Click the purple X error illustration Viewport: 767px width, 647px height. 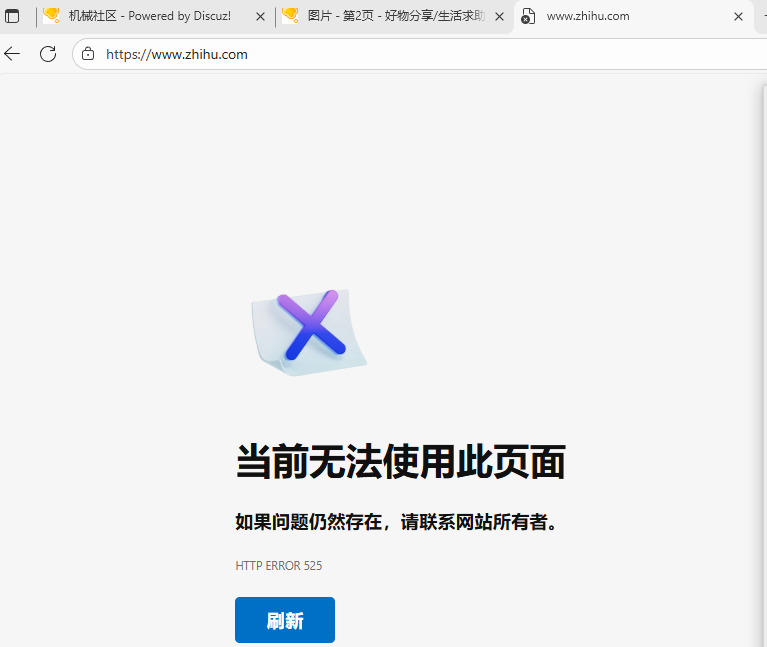(310, 328)
